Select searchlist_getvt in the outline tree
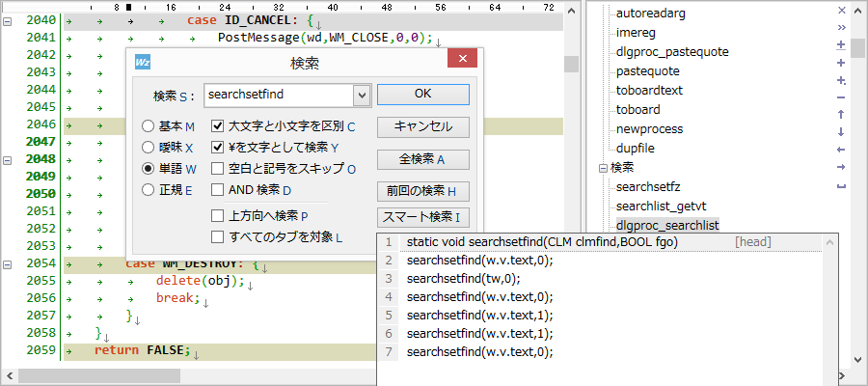The image size is (868, 386). point(661,206)
